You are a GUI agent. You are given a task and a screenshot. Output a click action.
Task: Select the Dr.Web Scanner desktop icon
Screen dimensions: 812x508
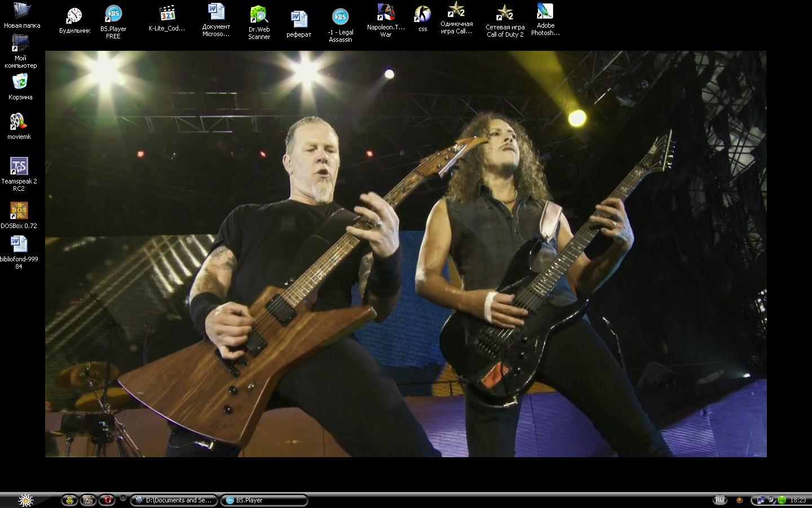259,15
